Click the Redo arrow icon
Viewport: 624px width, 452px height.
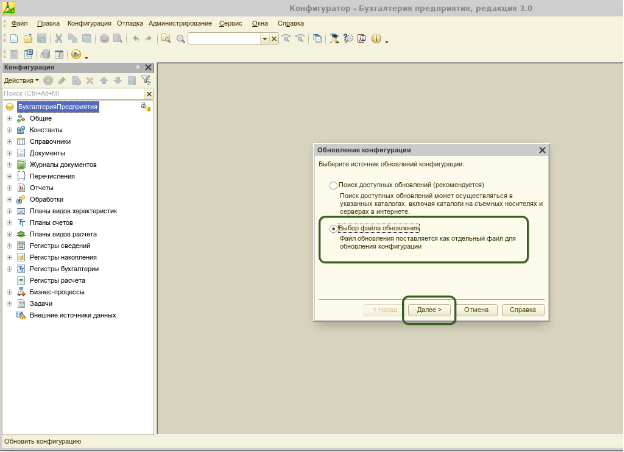(148, 39)
